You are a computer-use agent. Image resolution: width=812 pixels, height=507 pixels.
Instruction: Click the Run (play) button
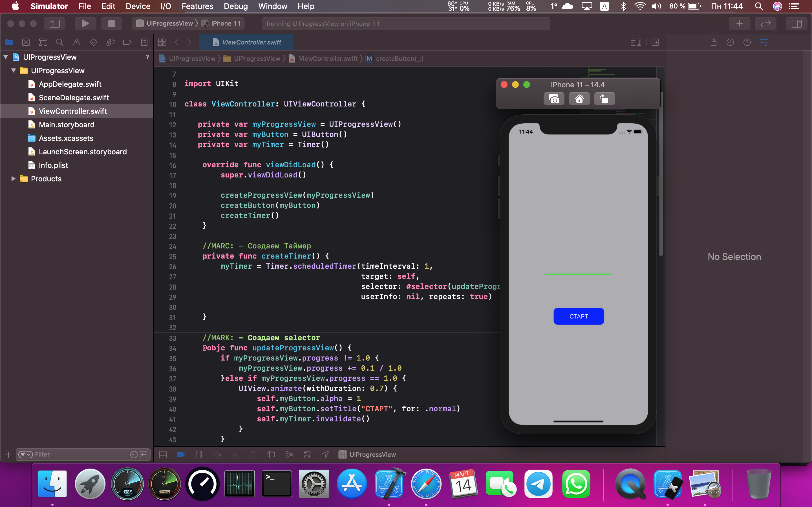click(x=85, y=23)
